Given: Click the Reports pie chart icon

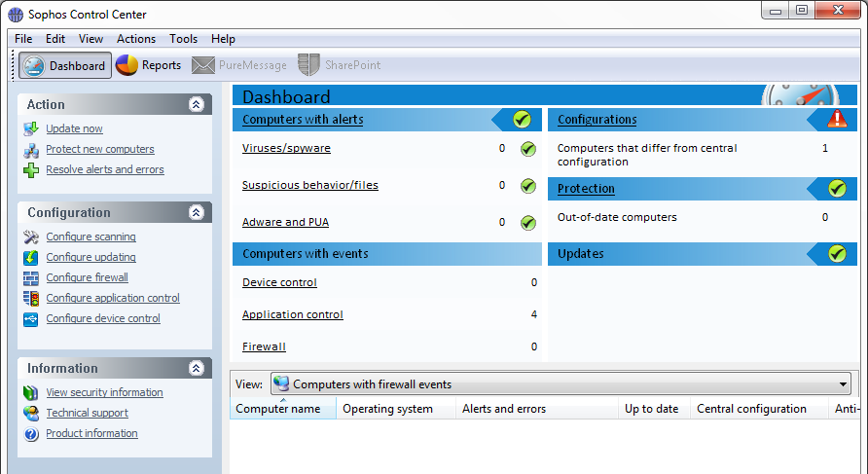Looking at the screenshot, I should click(x=127, y=65).
